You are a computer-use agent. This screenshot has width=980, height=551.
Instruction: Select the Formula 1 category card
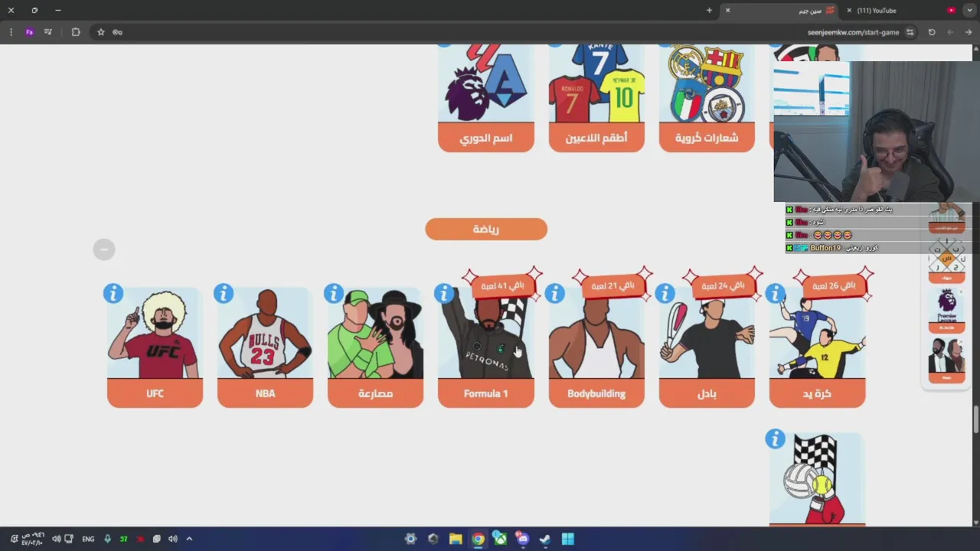tap(485, 347)
